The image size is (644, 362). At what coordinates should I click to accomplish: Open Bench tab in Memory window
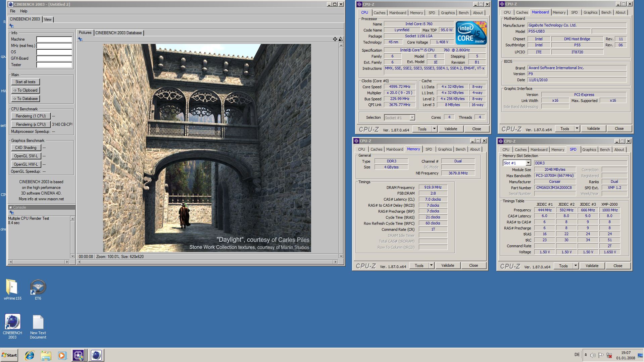pos(460,149)
